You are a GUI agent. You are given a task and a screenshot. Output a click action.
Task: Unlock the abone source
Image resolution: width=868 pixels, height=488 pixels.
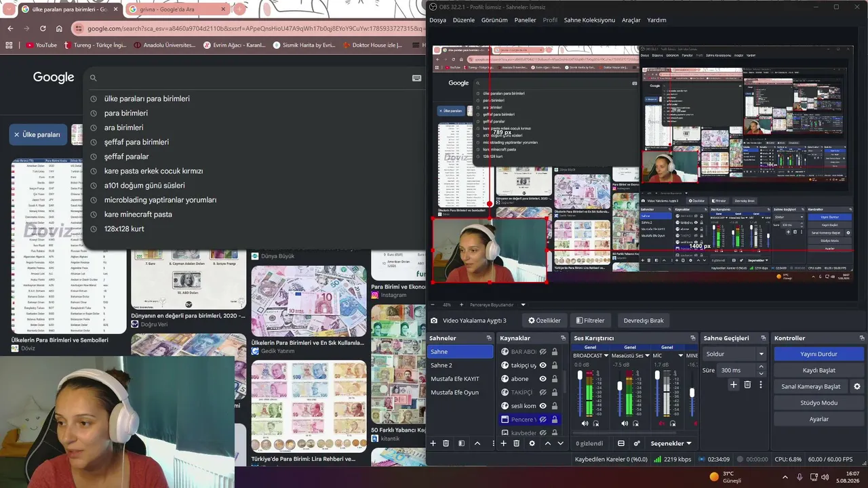pos(555,379)
